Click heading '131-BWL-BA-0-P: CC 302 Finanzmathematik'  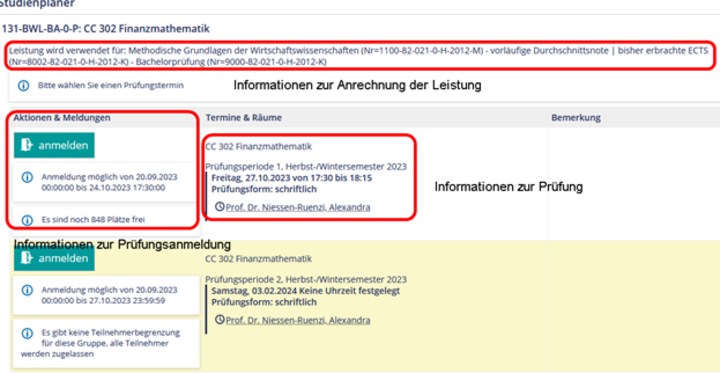point(106,29)
